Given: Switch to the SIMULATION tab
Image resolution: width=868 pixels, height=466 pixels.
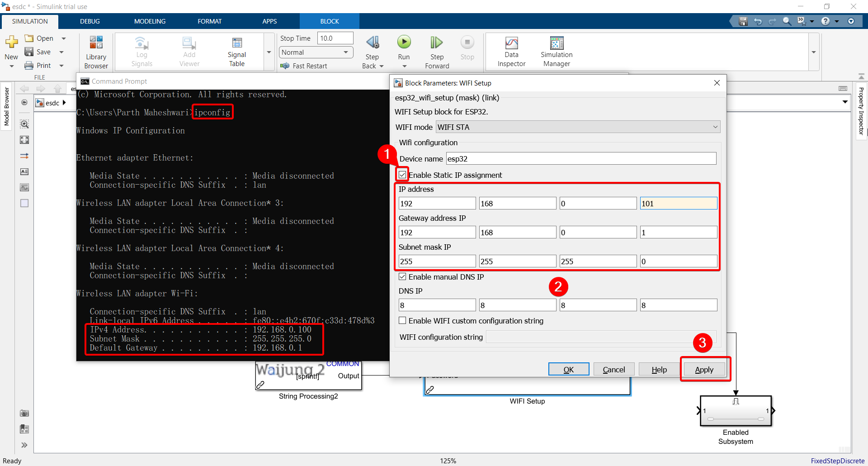Looking at the screenshot, I should tap(30, 21).
